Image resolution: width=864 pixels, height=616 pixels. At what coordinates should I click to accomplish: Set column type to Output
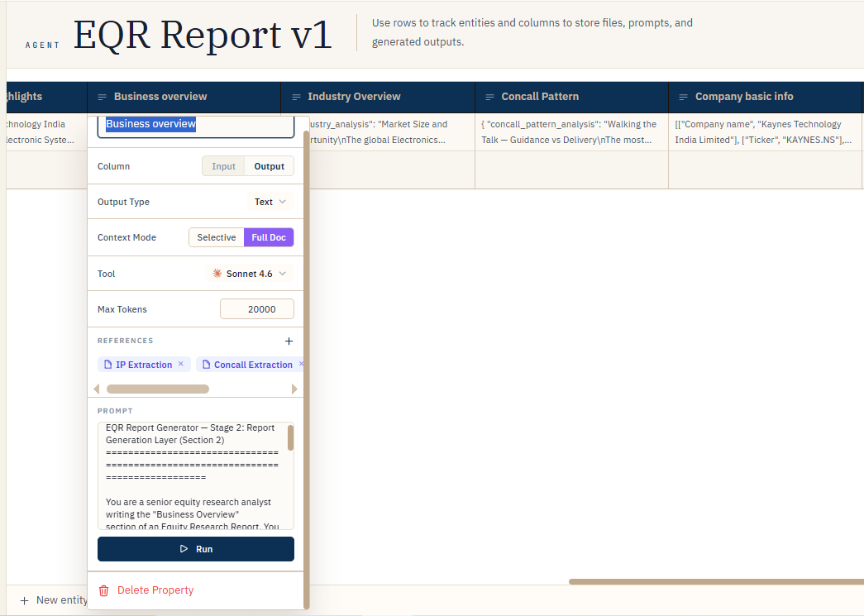tap(269, 166)
